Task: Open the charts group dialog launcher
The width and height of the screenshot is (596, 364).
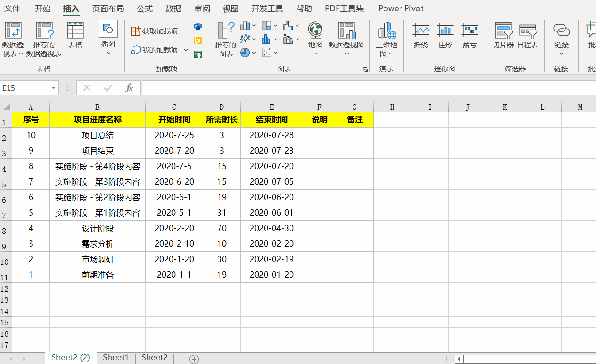Action: coord(365,70)
